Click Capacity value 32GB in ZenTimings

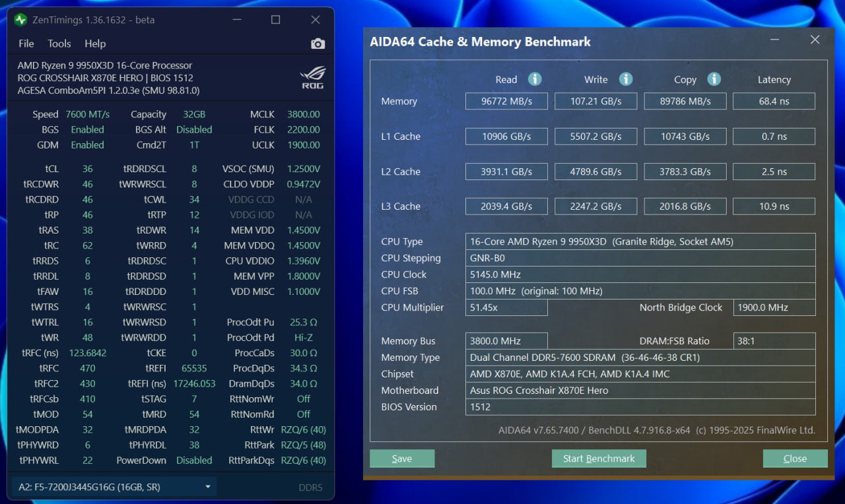tap(194, 115)
